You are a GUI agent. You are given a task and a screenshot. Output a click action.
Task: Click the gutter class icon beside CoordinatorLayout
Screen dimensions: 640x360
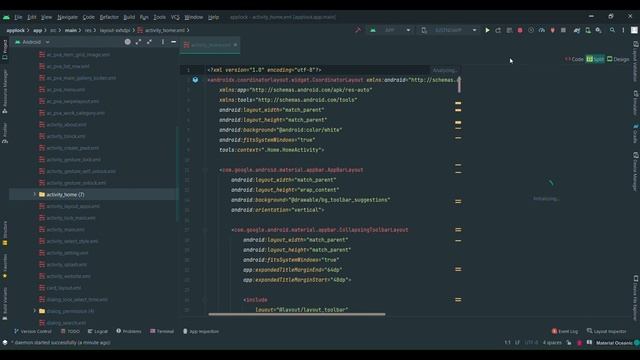tap(195, 80)
